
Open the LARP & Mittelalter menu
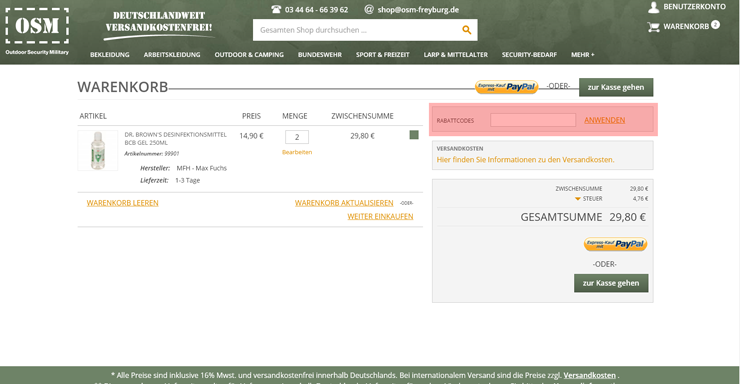(455, 55)
